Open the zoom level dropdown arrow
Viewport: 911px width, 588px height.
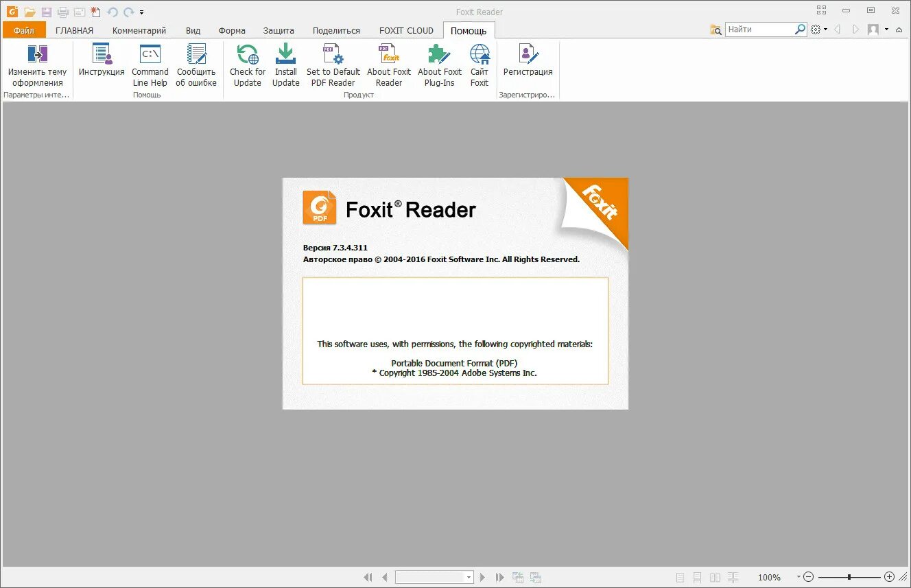coord(798,578)
